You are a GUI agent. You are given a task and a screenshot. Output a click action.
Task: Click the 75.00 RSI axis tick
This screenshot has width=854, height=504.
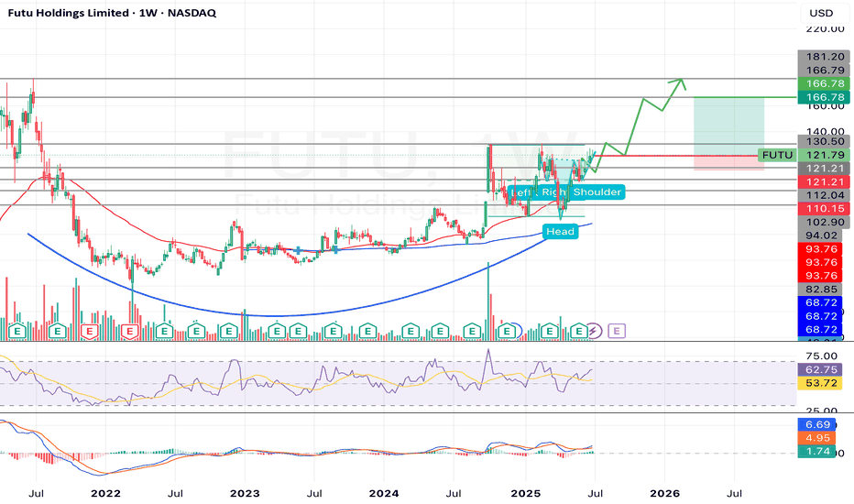pyautogui.click(x=821, y=356)
